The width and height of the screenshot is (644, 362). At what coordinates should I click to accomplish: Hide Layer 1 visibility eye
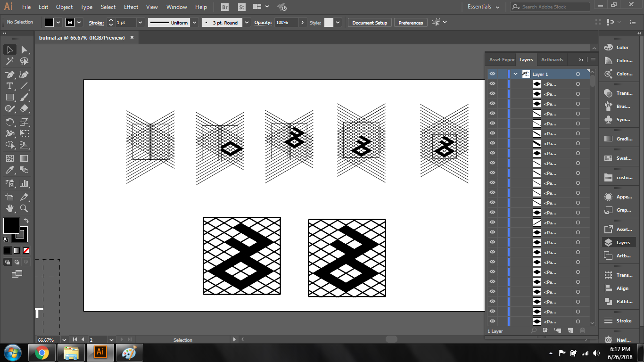click(x=492, y=74)
